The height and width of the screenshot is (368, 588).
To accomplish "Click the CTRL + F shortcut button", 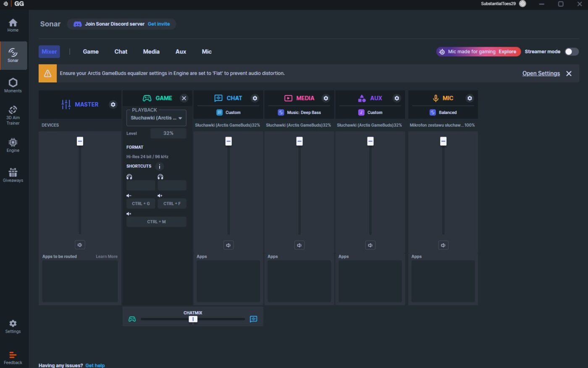I will [172, 204].
